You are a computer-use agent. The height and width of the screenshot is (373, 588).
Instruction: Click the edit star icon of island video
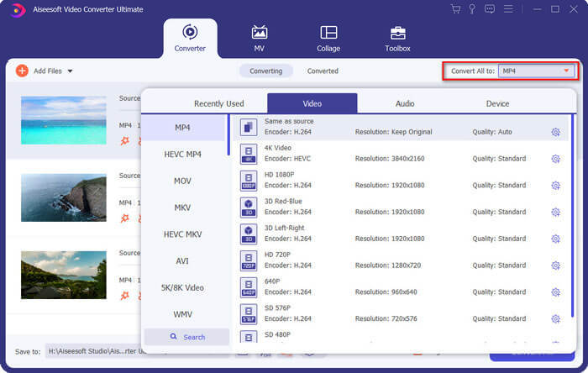(x=125, y=296)
